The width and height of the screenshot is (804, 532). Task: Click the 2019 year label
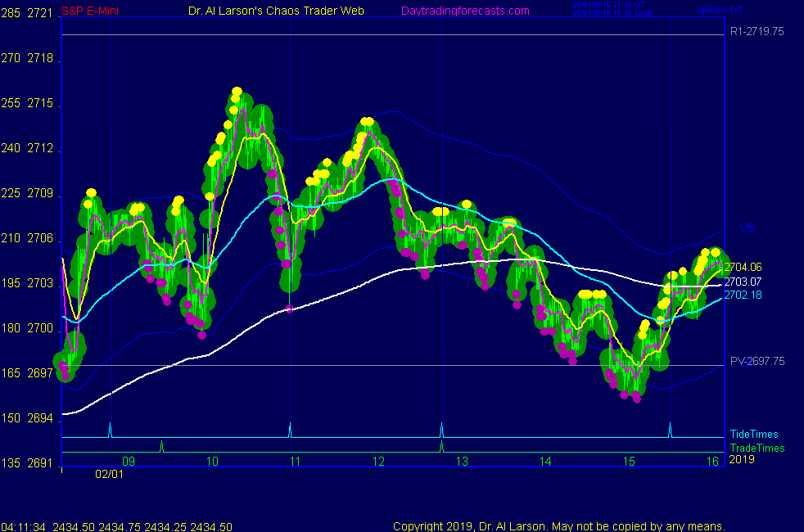742,459
